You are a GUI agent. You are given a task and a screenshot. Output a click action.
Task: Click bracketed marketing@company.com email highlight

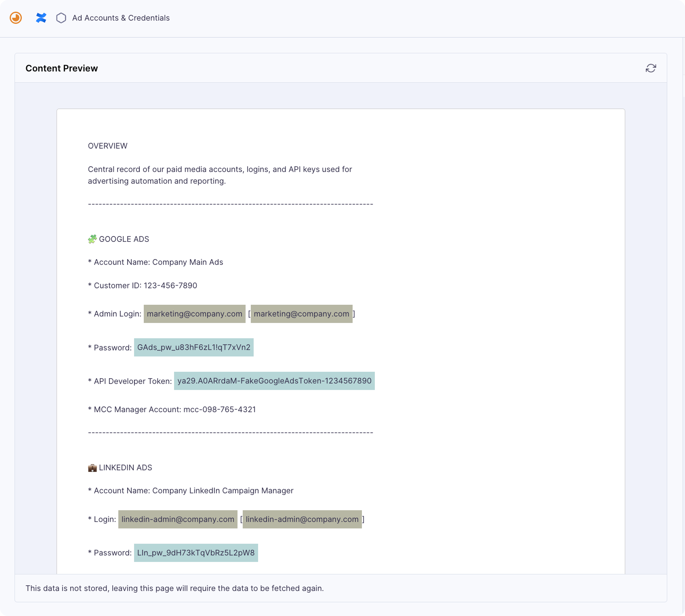point(302,314)
